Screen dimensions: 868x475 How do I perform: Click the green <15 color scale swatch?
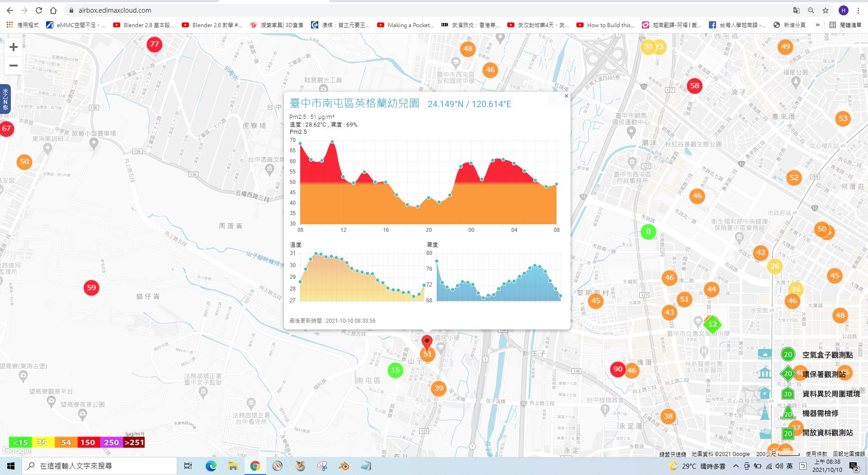click(x=20, y=442)
